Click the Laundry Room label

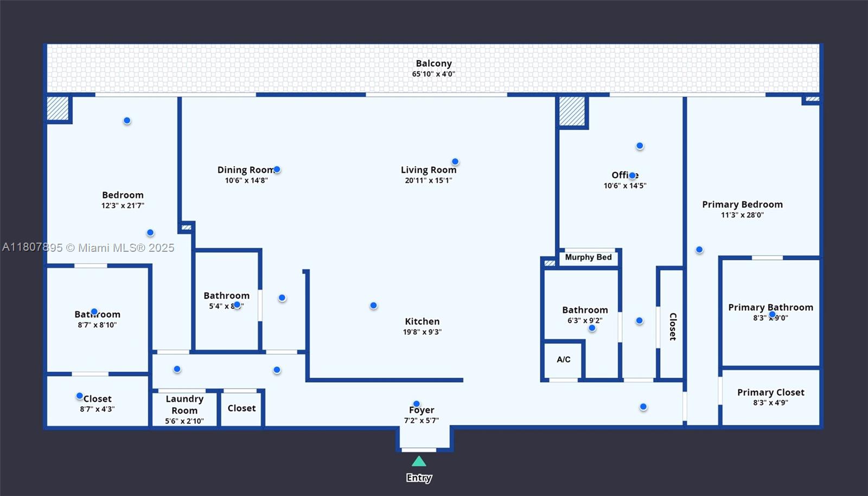pyautogui.click(x=184, y=404)
